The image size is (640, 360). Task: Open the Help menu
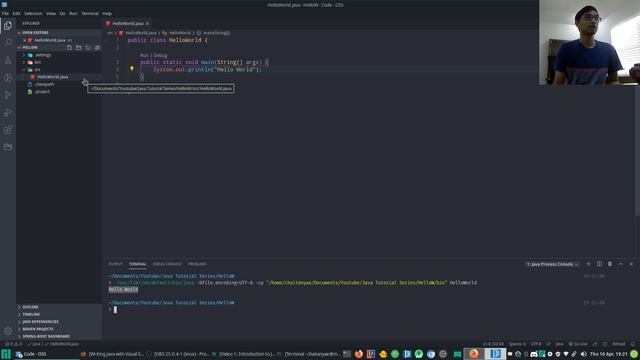pyautogui.click(x=107, y=13)
